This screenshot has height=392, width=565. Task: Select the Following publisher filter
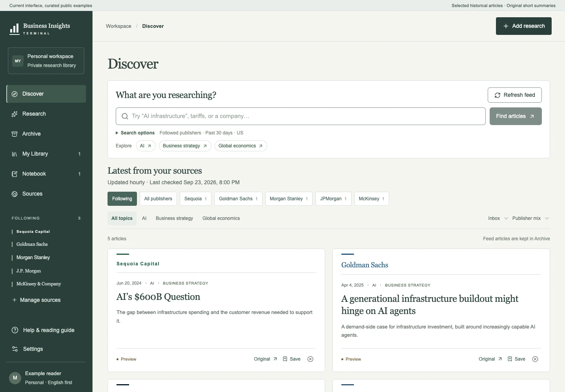(x=122, y=199)
